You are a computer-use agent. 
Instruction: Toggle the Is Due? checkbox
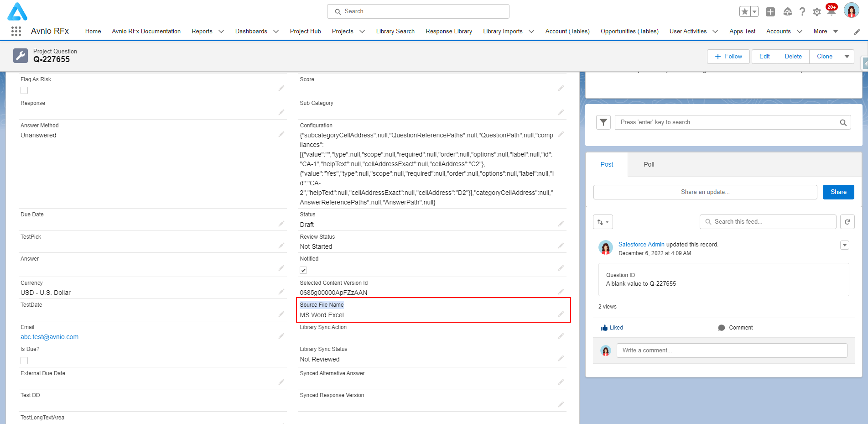point(24,361)
